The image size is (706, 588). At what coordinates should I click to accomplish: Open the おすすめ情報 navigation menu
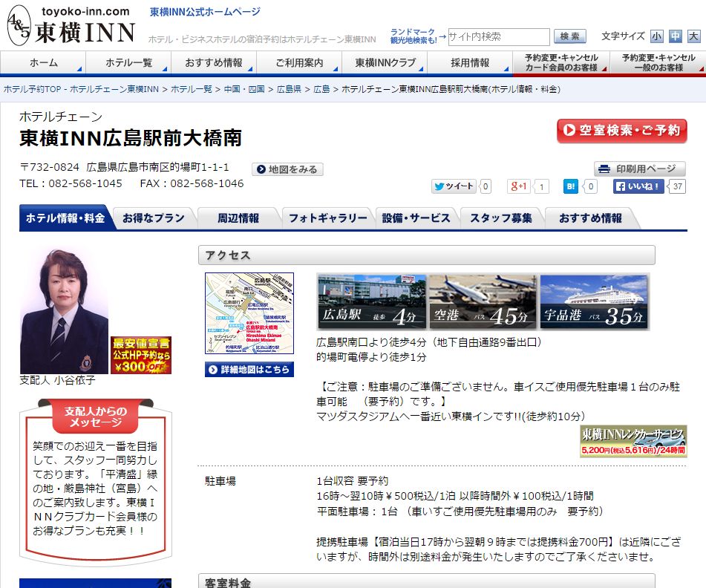click(x=214, y=62)
